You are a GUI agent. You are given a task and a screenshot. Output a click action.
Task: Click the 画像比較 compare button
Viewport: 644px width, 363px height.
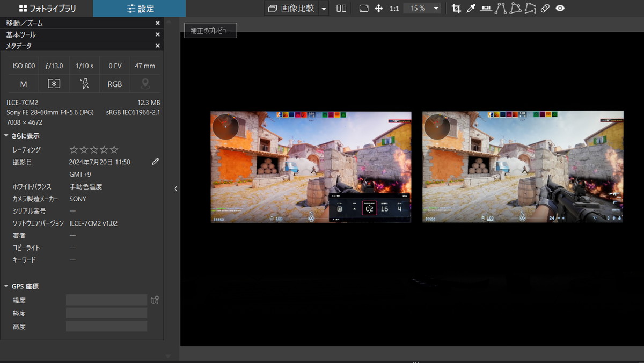[291, 9]
